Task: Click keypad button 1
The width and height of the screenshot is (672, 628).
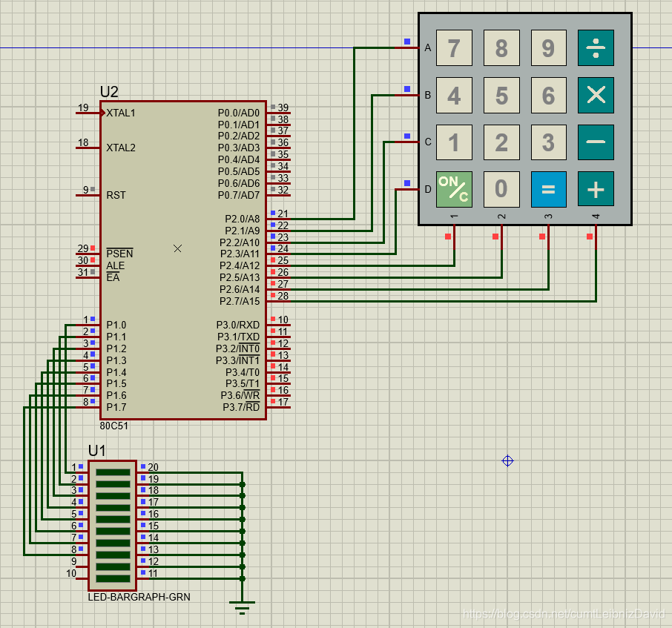Action: (x=454, y=142)
